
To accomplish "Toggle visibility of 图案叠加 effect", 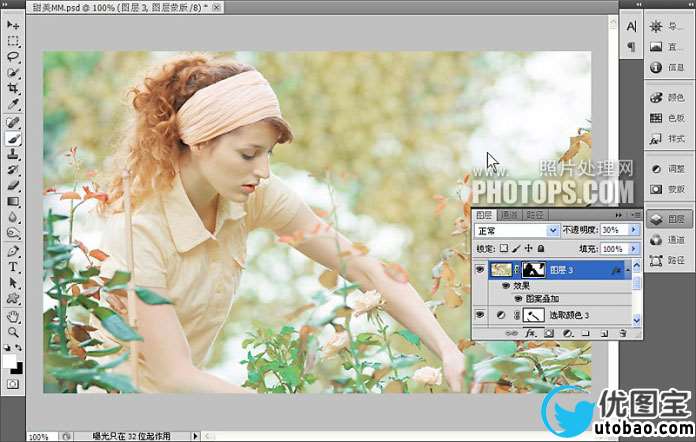I will pyautogui.click(x=518, y=298).
